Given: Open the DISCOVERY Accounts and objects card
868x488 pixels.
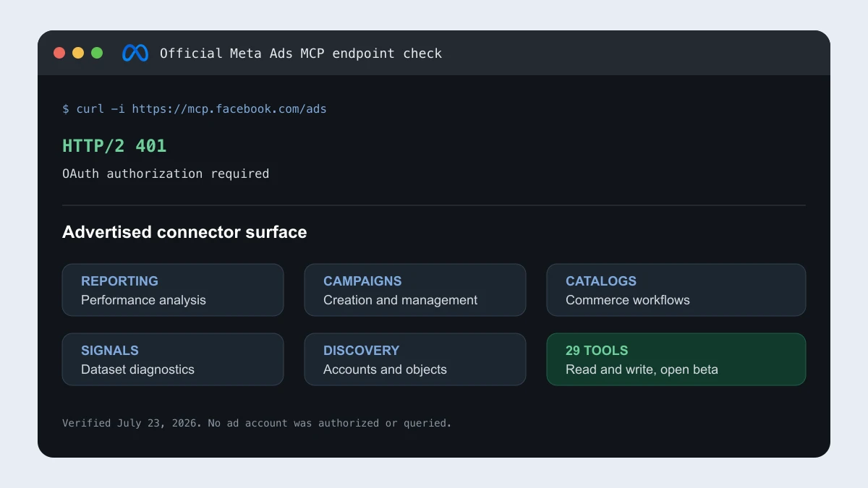Looking at the screenshot, I should pyautogui.click(x=415, y=359).
